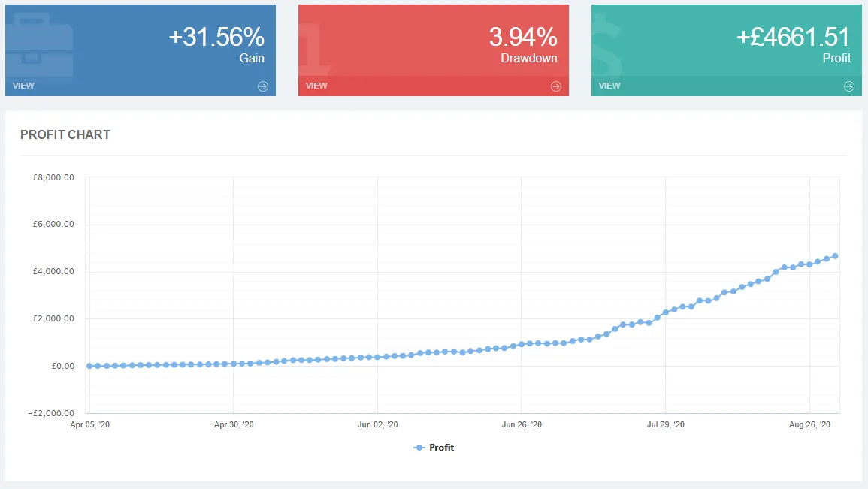This screenshot has height=489, width=868.
Task: Toggle the Profit series in chart legend
Action: coord(434,448)
